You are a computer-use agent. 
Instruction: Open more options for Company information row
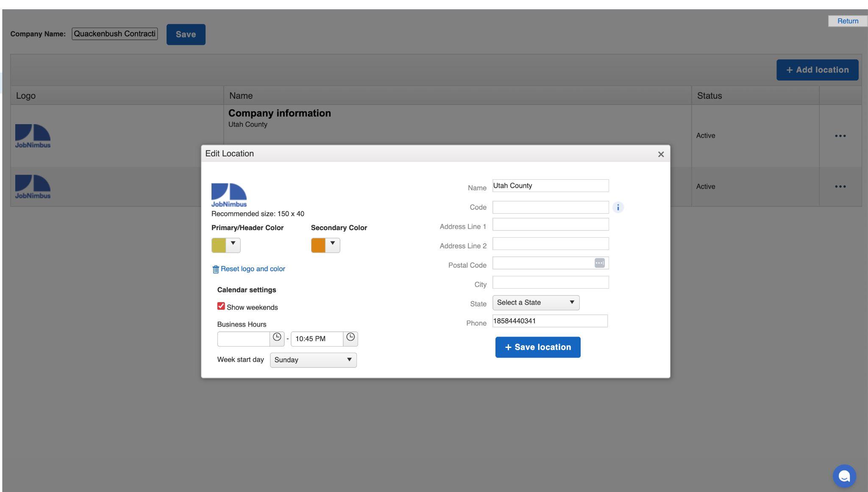[x=840, y=136]
